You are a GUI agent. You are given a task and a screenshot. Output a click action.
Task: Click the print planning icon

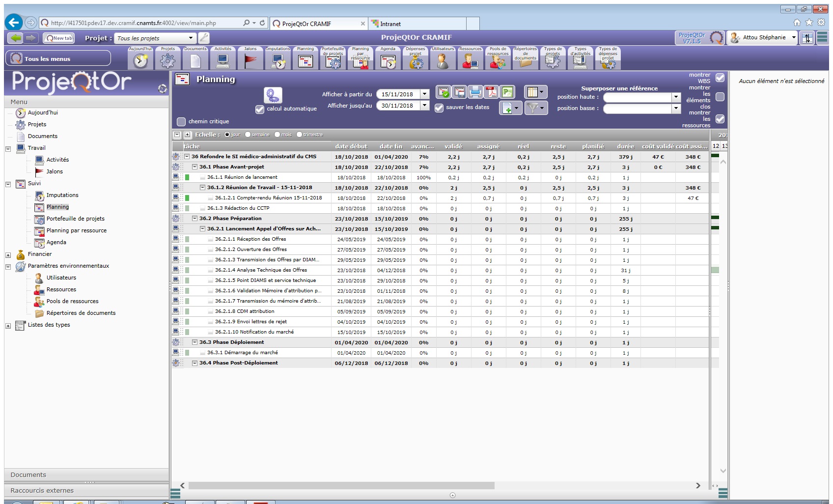coord(475,92)
